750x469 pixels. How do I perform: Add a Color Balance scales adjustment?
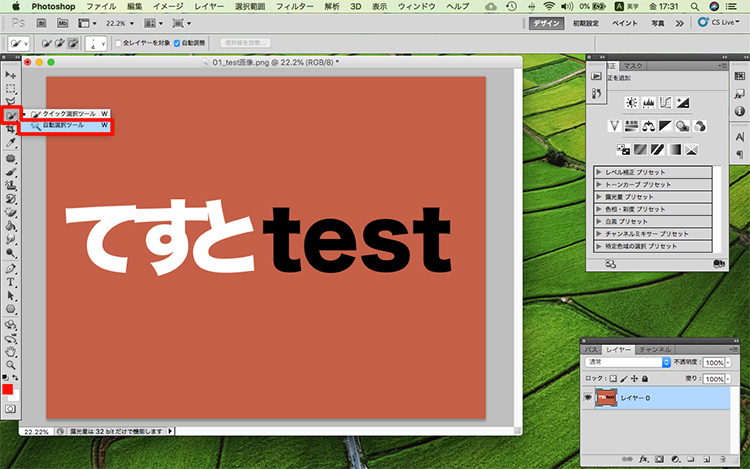point(649,126)
